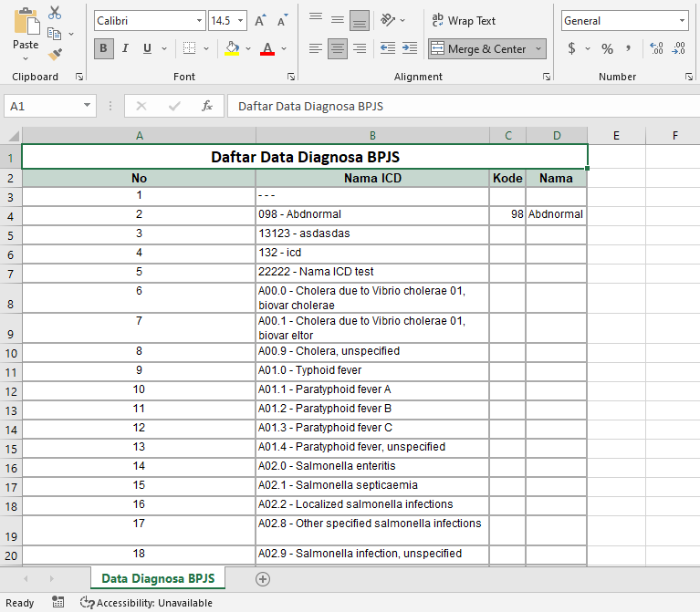Open the Calibri font name dropdown
Image resolution: width=700 pixels, height=612 pixels.
pyautogui.click(x=199, y=20)
